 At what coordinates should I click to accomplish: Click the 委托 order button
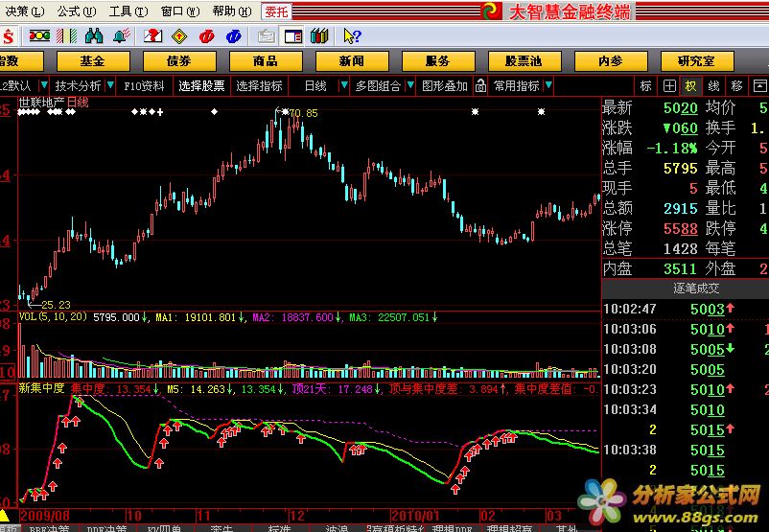pos(276,11)
